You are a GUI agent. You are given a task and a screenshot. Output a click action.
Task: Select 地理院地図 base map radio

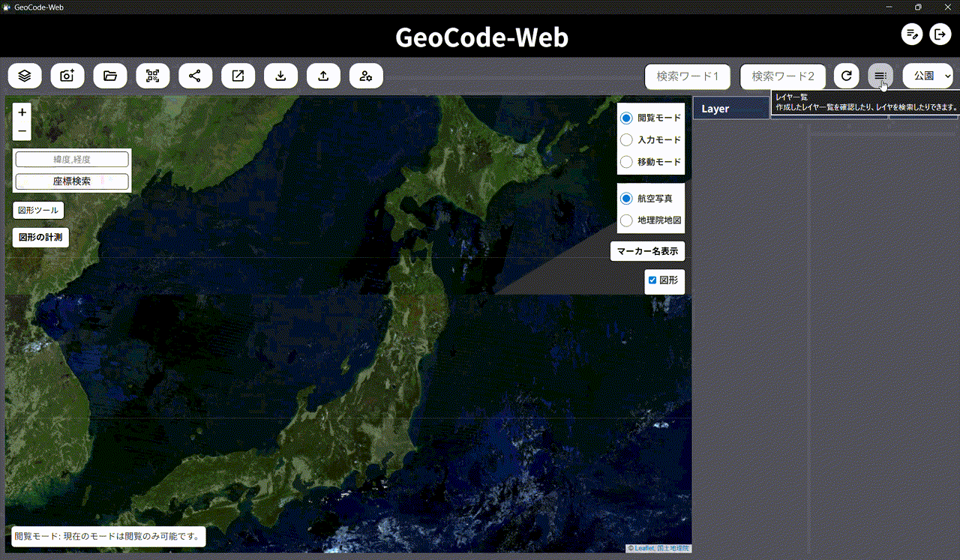pyautogui.click(x=627, y=220)
